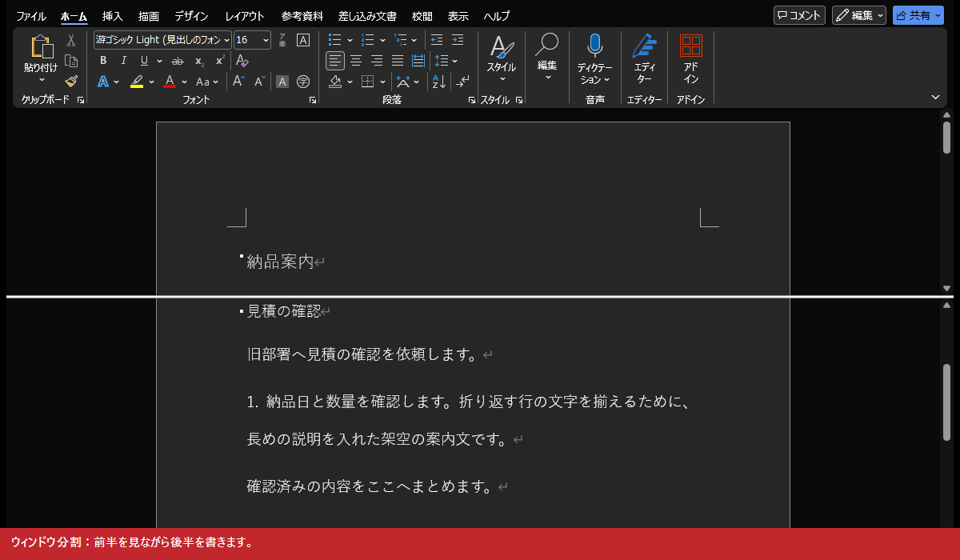Expand the borders dropdown arrow

tap(382, 81)
